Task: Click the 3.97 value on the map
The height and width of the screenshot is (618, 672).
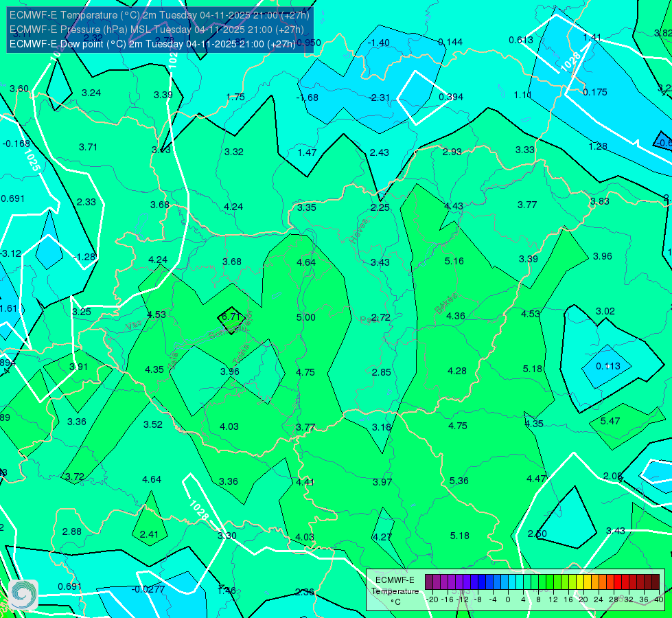Action: coord(382,482)
